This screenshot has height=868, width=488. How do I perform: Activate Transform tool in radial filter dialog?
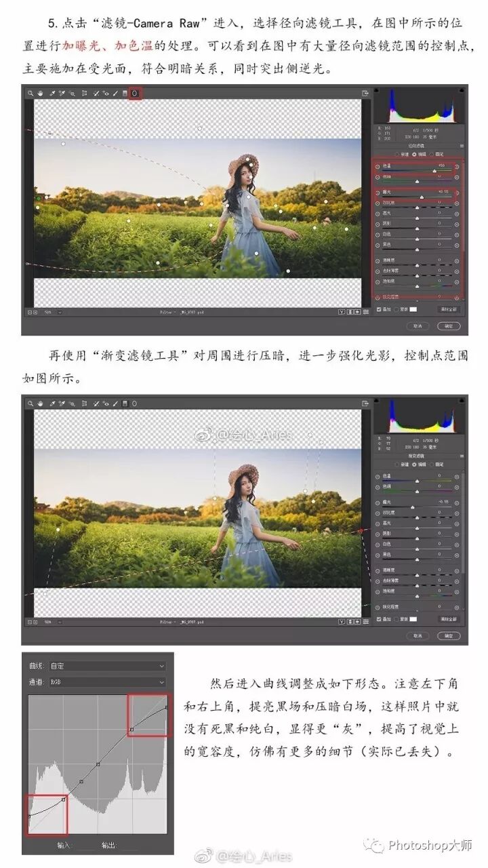[x=85, y=93]
